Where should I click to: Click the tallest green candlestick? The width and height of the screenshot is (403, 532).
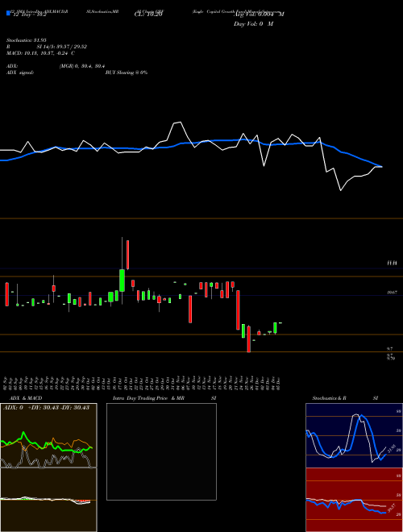click(x=122, y=281)
